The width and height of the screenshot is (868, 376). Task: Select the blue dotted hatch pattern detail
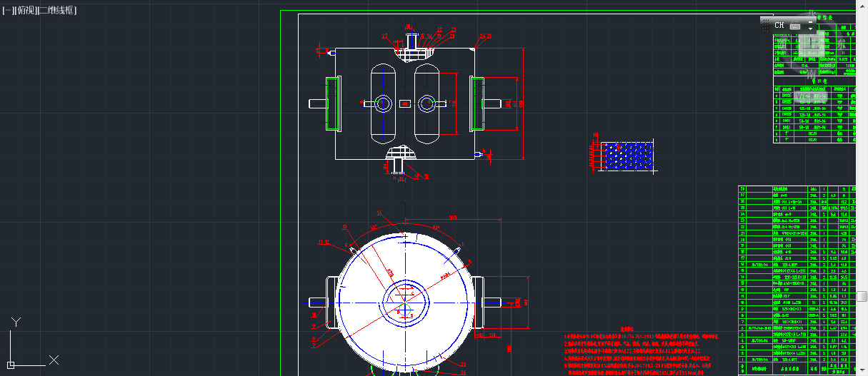628,156
